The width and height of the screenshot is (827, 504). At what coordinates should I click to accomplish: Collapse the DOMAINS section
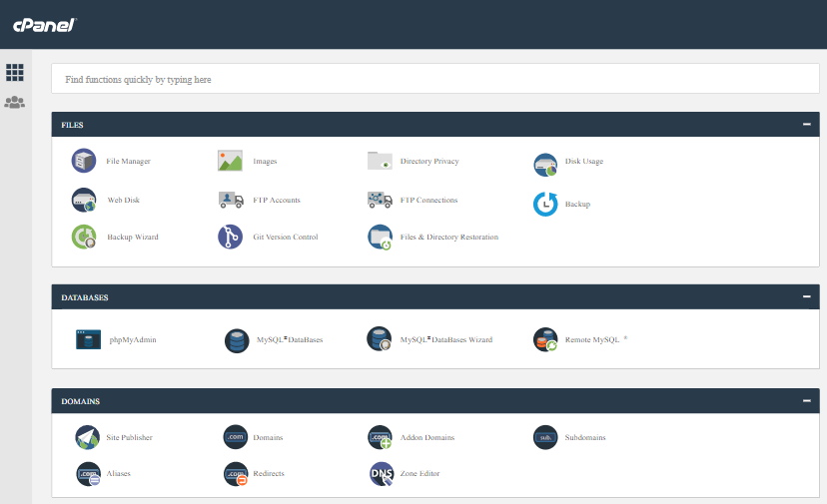[x=806, y=400]
